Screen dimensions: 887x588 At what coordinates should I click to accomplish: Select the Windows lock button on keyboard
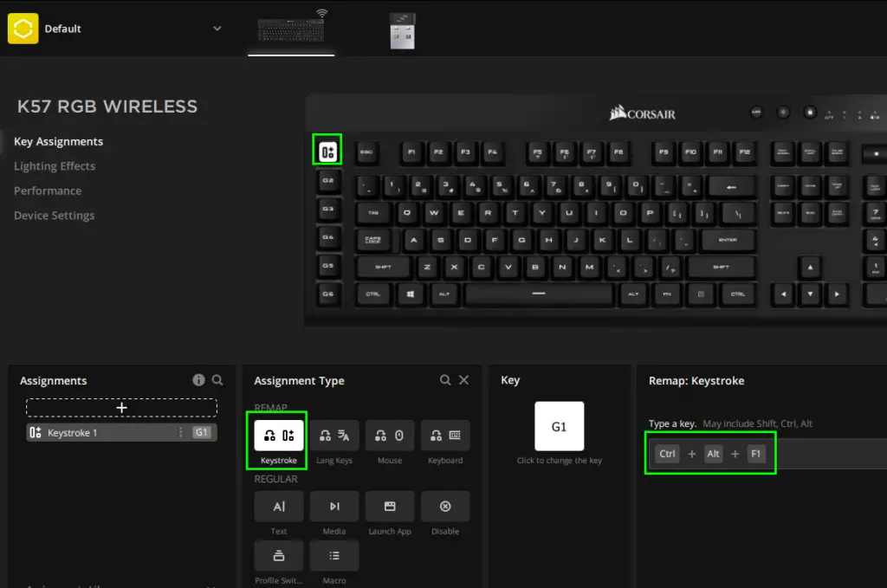coord(810,113)
